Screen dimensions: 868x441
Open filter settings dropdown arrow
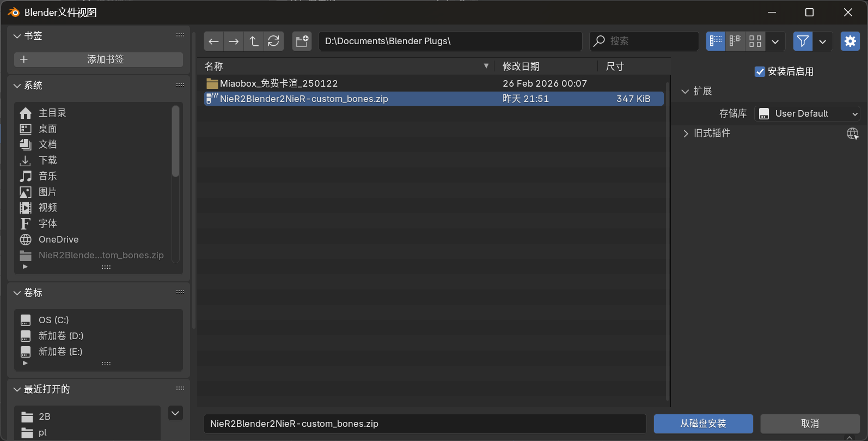click(822, 41)
